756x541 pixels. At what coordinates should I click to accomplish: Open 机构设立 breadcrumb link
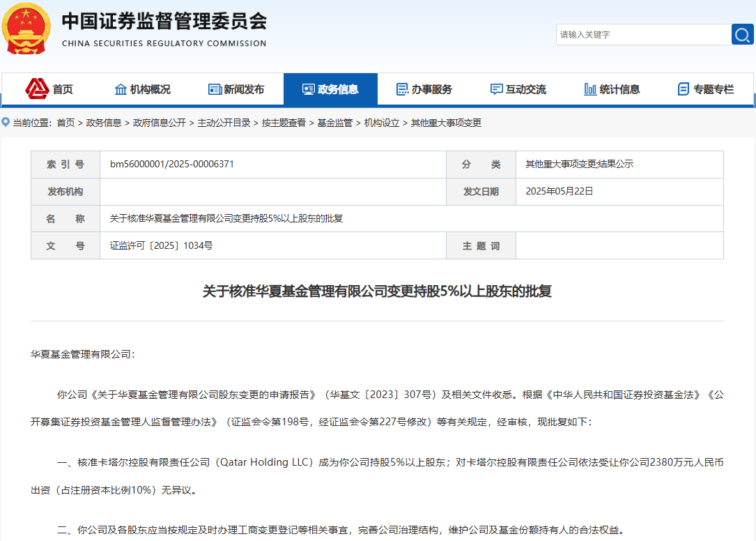pyautogui.click(x=381, y=123)
